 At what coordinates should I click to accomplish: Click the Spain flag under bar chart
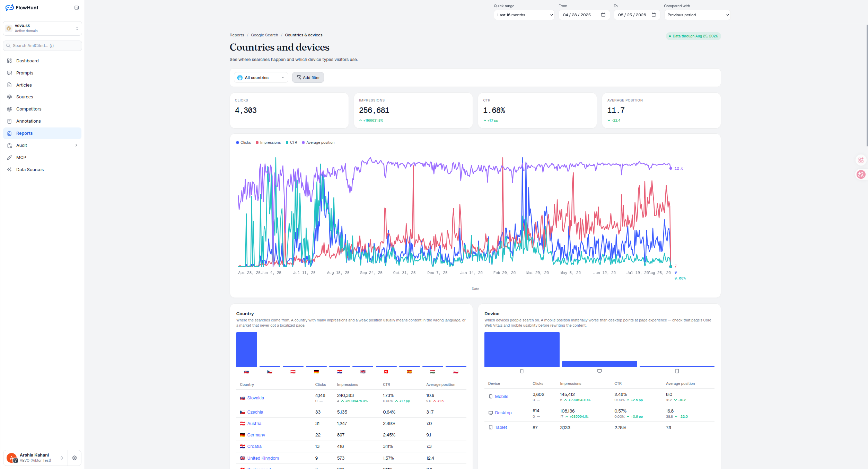coord(409,372)
